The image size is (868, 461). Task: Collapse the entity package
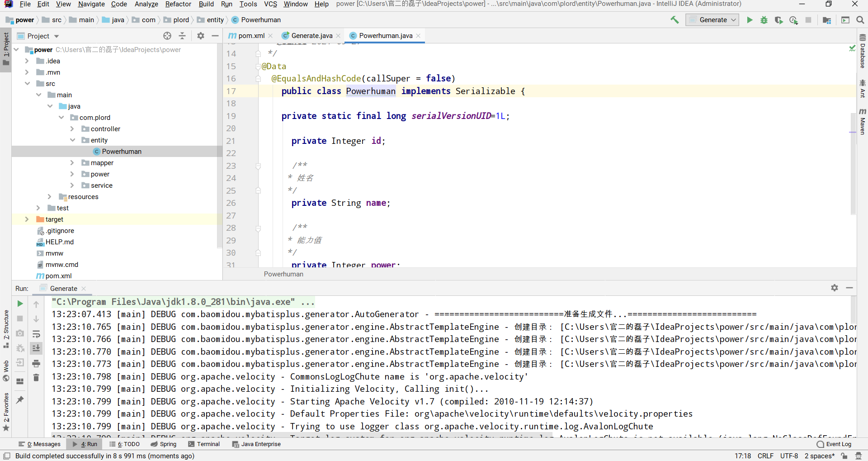[x=72, y=140]
